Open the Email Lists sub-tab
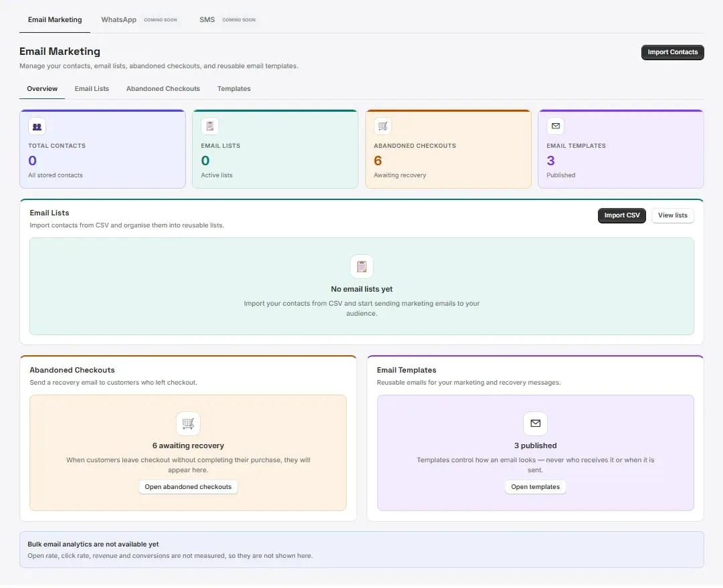The width and height of the screenshot is (723, 588). pyautogui.click(x=92, y=89)
